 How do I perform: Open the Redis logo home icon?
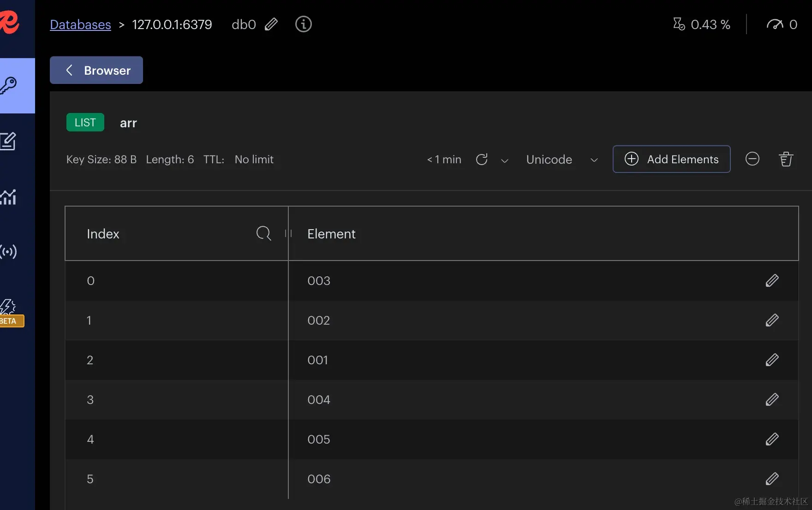coord(9,22)
